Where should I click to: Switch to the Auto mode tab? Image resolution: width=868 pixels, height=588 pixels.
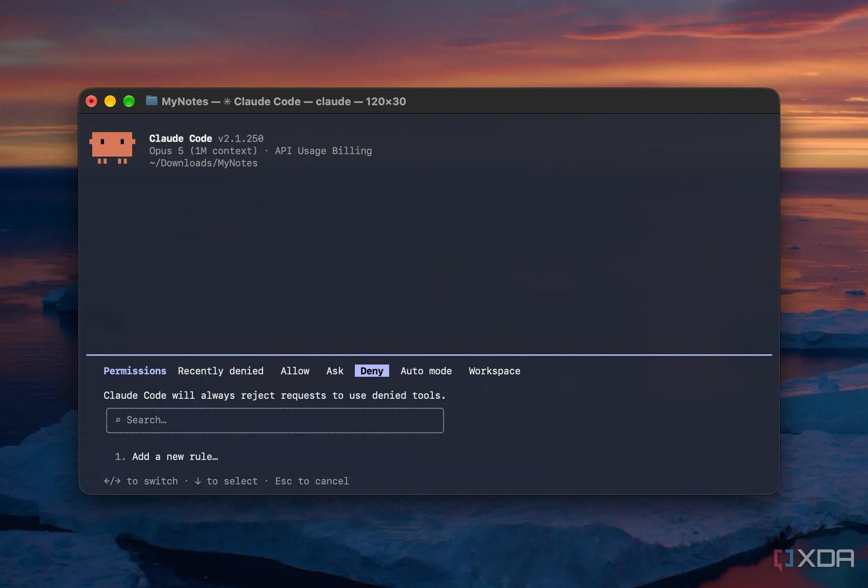coord(426,371)
